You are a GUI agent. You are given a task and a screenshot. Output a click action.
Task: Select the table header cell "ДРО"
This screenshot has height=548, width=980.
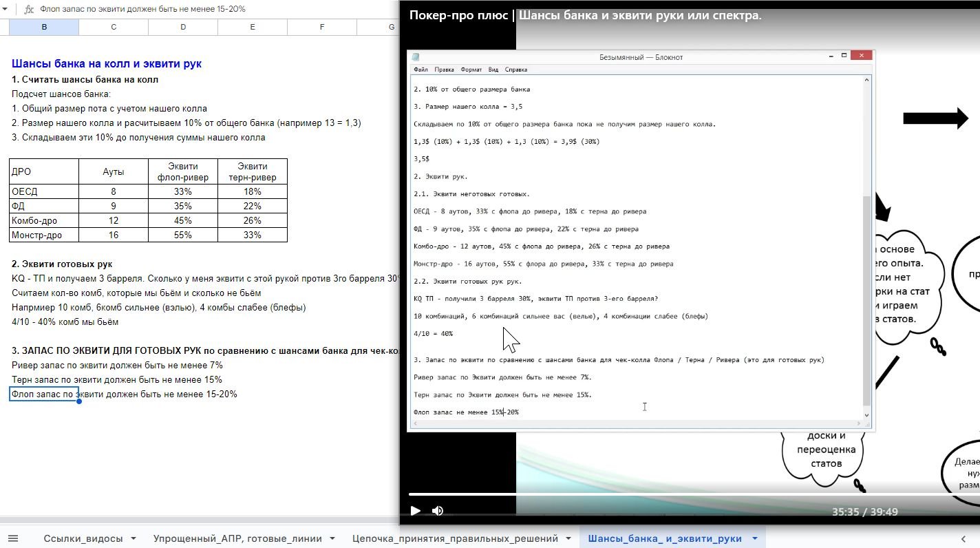44,171
